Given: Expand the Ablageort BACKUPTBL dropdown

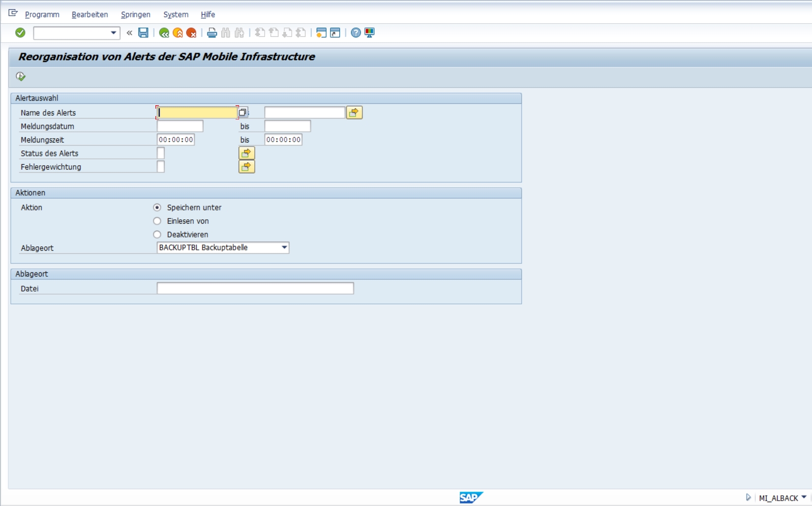Looking at the screenshot, I should [x=284, y=247].
